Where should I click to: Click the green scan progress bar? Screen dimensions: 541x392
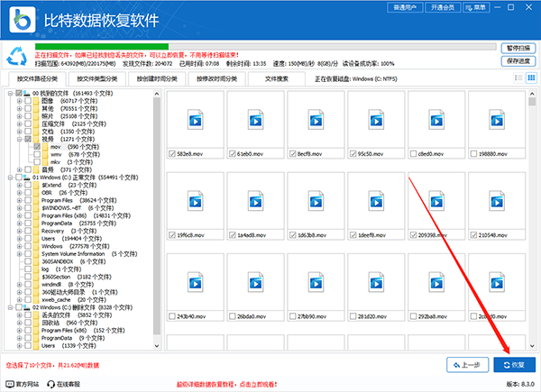pos(99,47)
